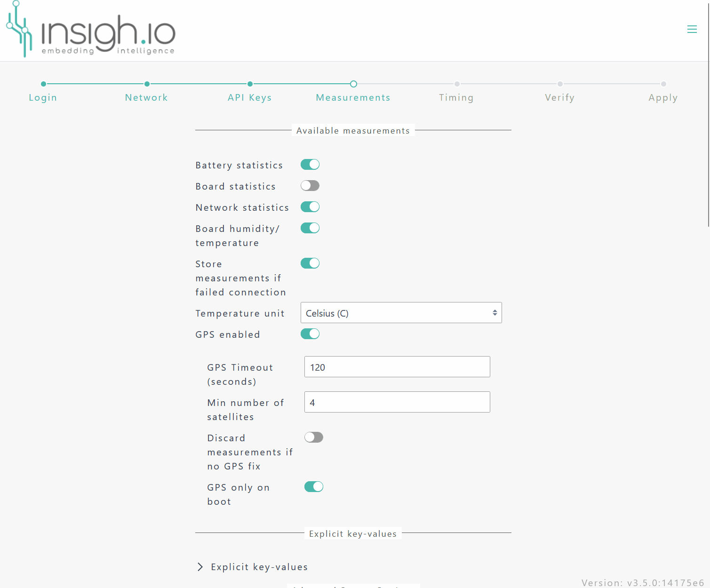
Task: Enable Discard measurements if no GPS fix
Action: [314, 437]
